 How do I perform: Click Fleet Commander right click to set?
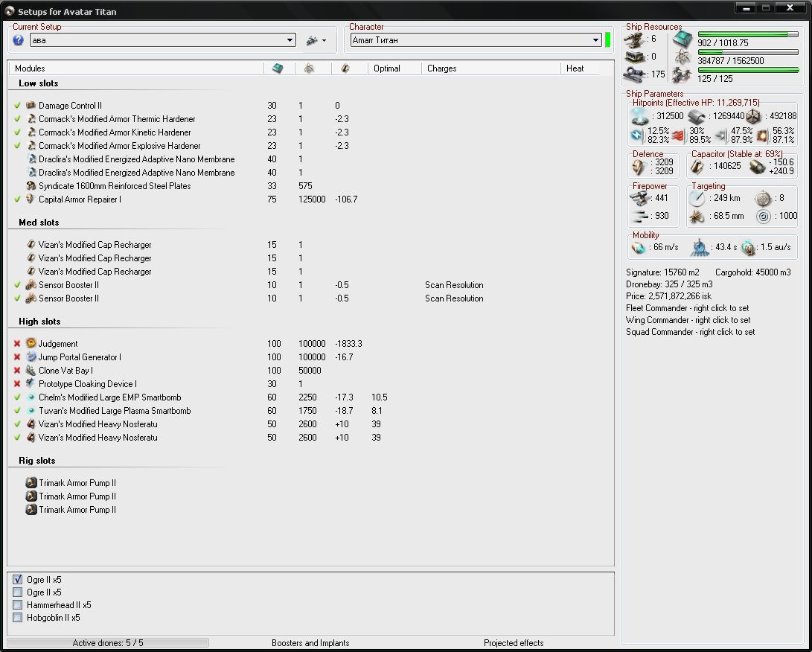tap(687, 308)
